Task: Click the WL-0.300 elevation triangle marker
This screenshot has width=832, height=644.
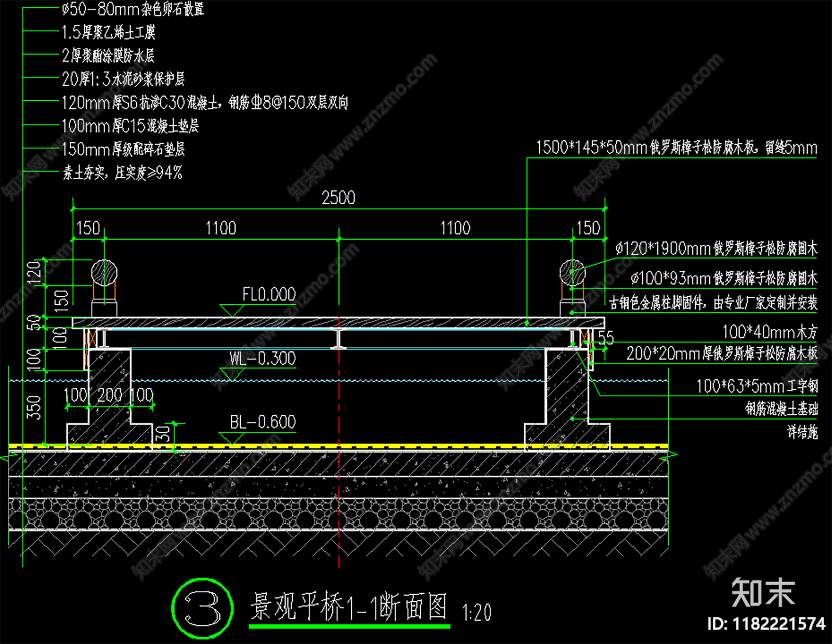Action: (x=232, y=374)
